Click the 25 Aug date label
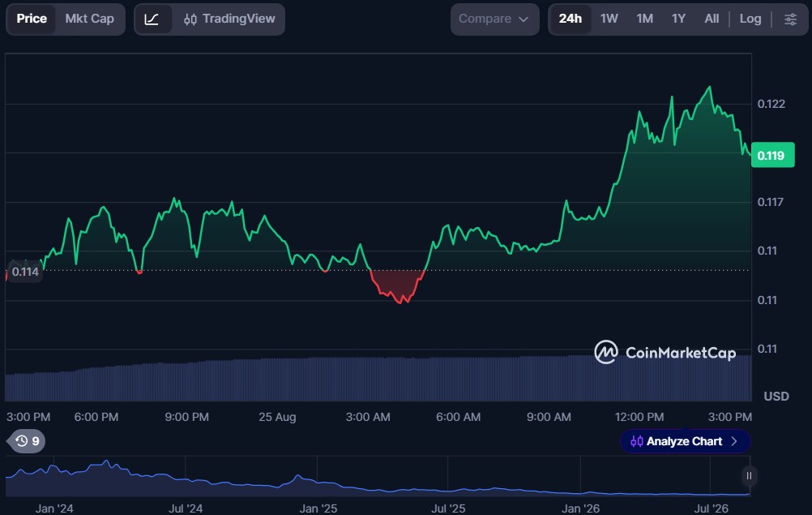 (x=277, y=417)
